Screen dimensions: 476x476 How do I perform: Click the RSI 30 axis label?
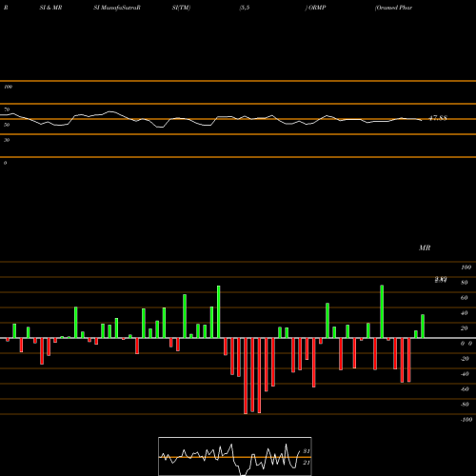tap(7, 140)
